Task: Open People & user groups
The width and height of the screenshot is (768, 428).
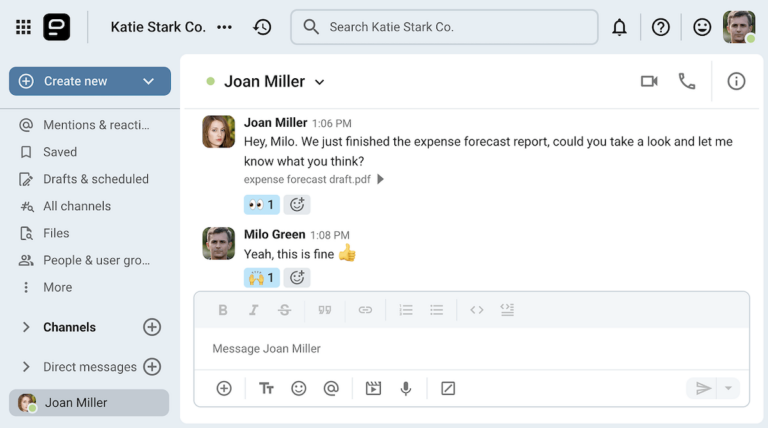Action: click(84, 261)
